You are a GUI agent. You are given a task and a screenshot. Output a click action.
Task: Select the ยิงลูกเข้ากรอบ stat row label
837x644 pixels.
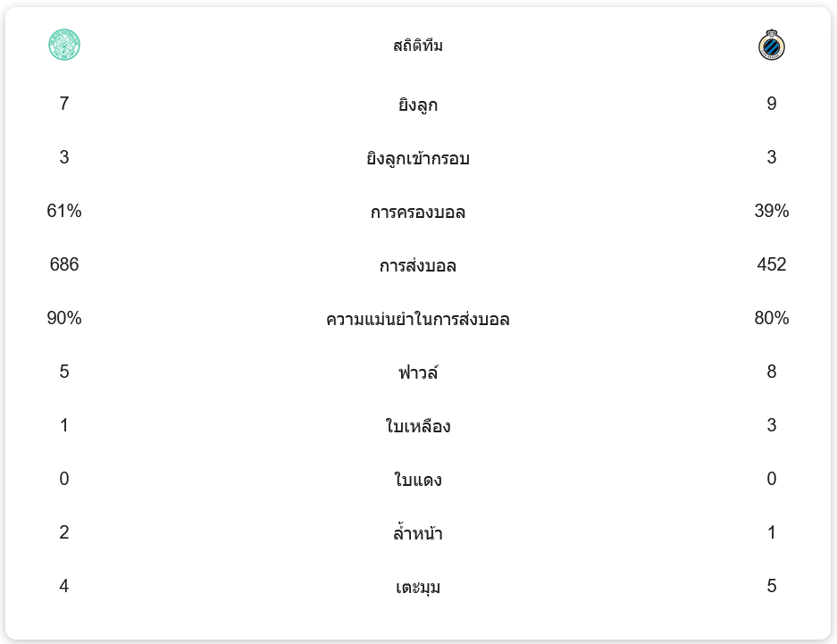click(418, 159)
